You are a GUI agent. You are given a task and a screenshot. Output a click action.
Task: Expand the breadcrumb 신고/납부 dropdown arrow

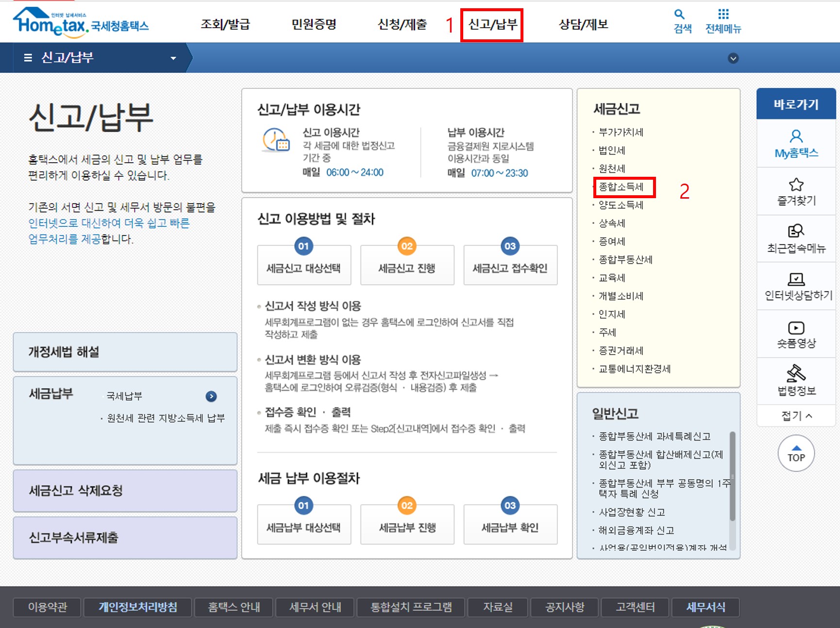(173, 58)
